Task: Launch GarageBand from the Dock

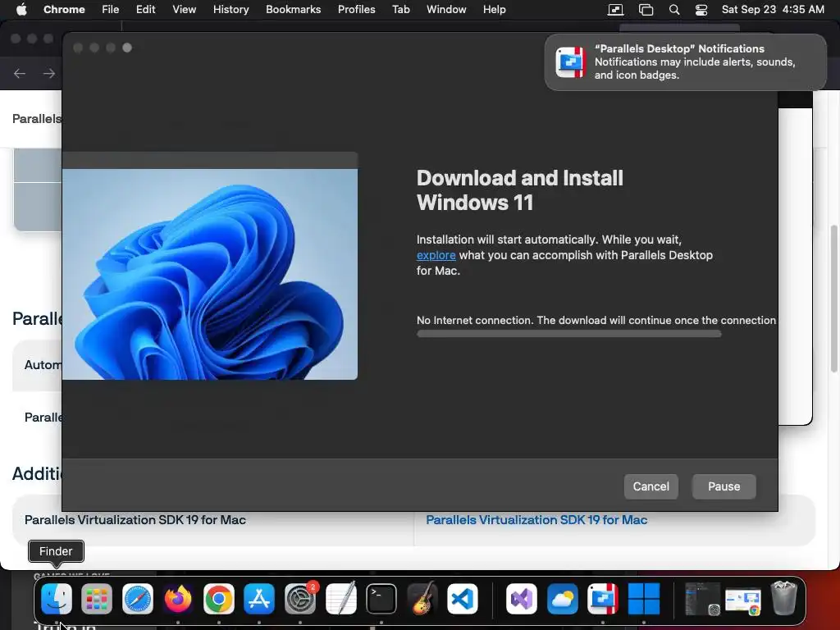Action: coord(422,598)
